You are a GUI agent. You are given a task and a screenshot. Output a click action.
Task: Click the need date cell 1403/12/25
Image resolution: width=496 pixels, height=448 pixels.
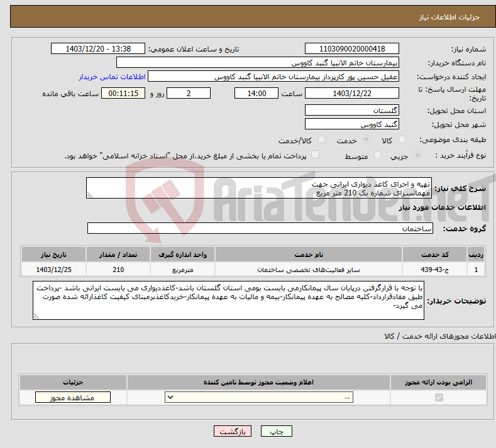(x=53, y=270)
